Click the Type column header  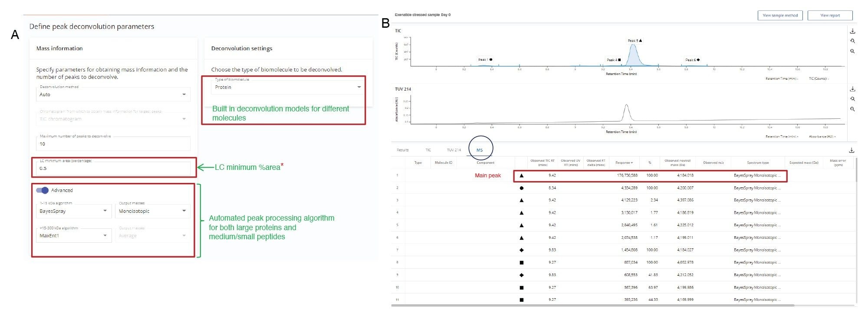(x=418, y=163)
